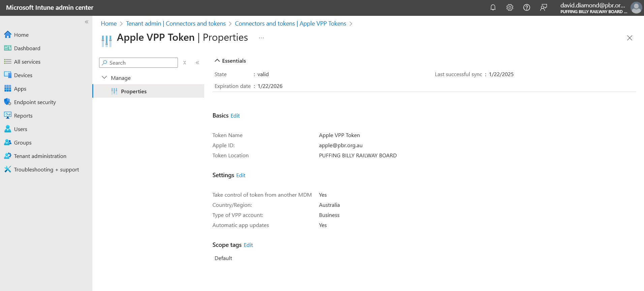Open Tenant admin | Connectors and tokens breadcrumb

[x=176, y=24]
